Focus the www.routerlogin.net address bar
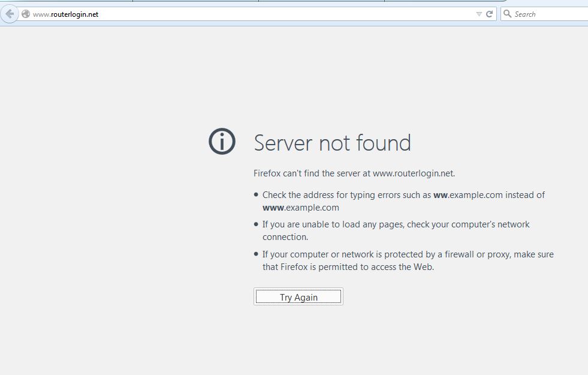Viewport: 588px width, 375px height. [x=240, y=14]
